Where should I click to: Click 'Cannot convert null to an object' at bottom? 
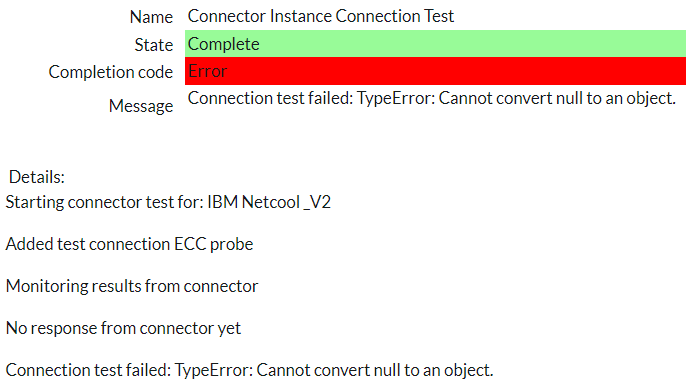coord(374,370)
